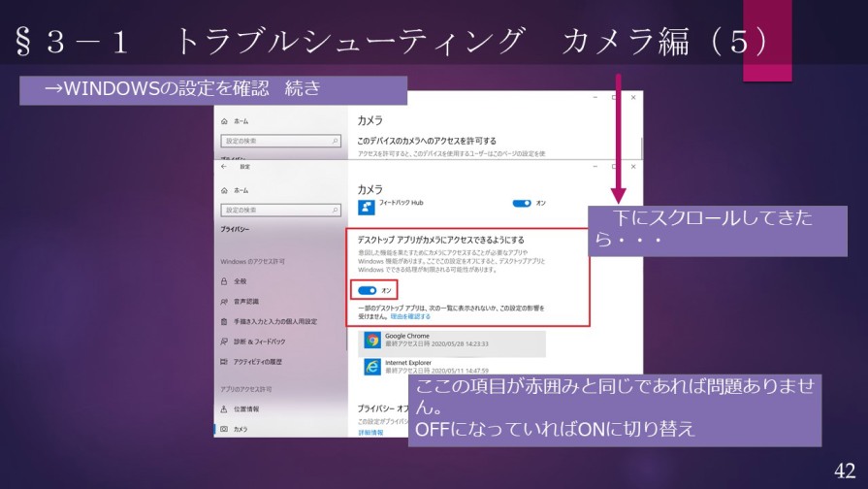Screen dimensions: 868x489
Task: Click 設定の検索 box in rear Settings window
Action: pyautogui.click(x=281, y=142)
